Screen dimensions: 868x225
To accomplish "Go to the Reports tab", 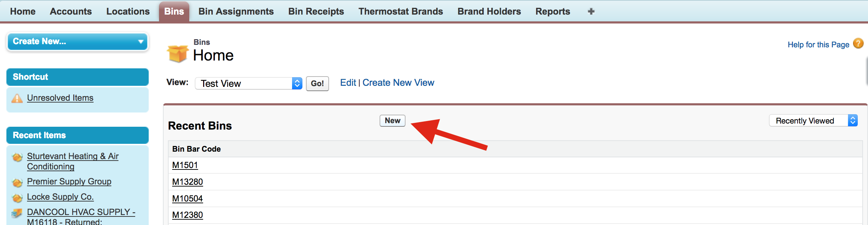I will (552, 11).
